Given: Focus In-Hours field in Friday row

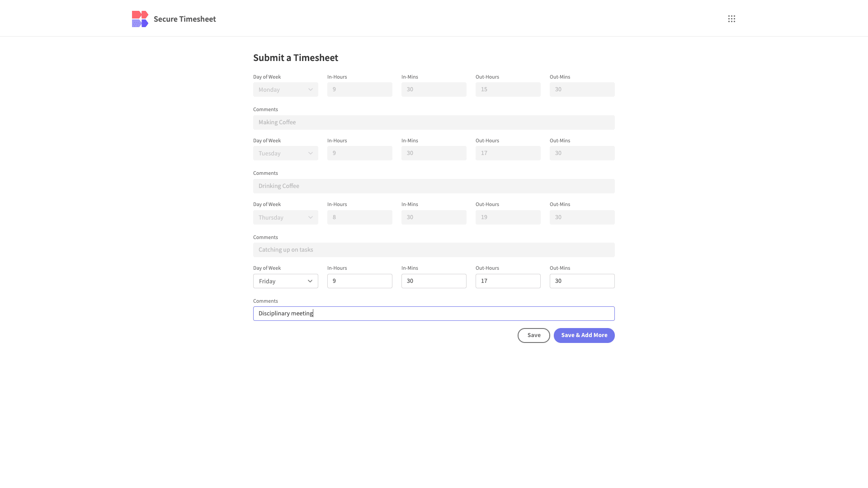Looking at the screenshot, I should 360,281.
